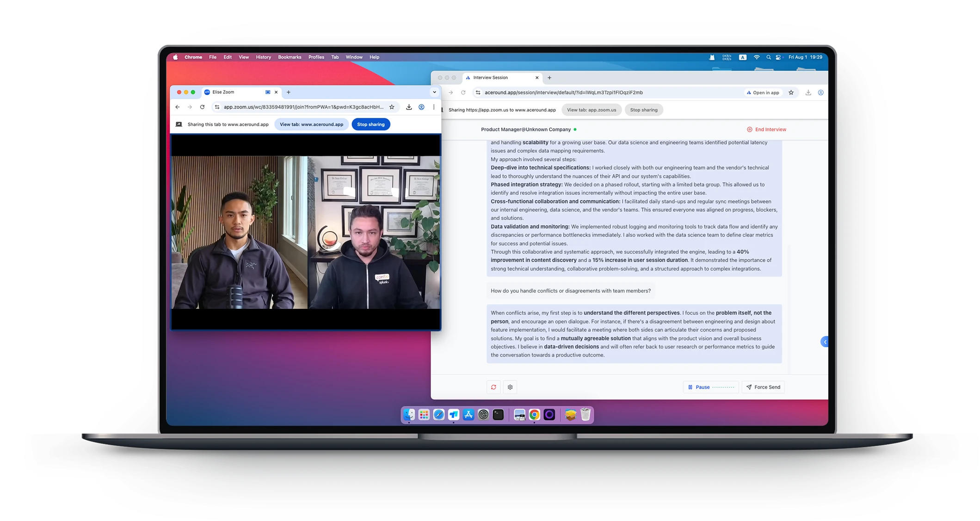Click Open in app button
The height and width of the screenshot is (521, 980).
763,92
